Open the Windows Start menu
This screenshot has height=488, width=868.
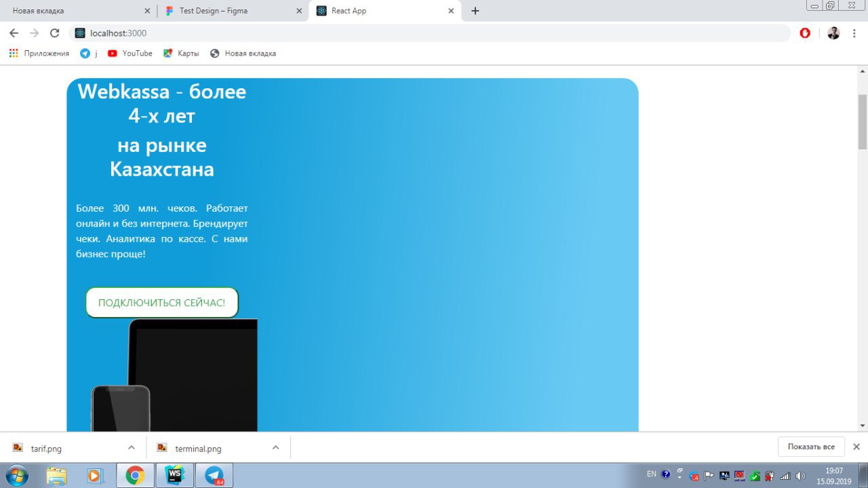tap(18, 475)
